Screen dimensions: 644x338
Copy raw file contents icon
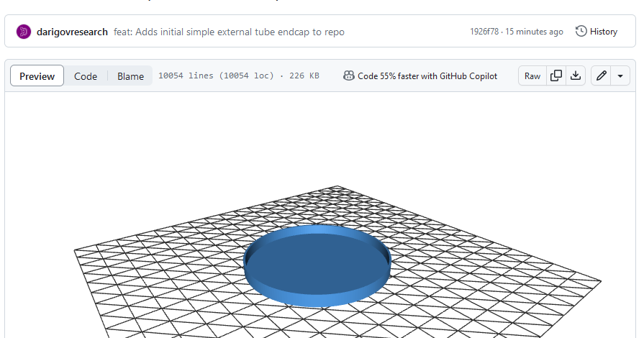(x=556, y=76)
